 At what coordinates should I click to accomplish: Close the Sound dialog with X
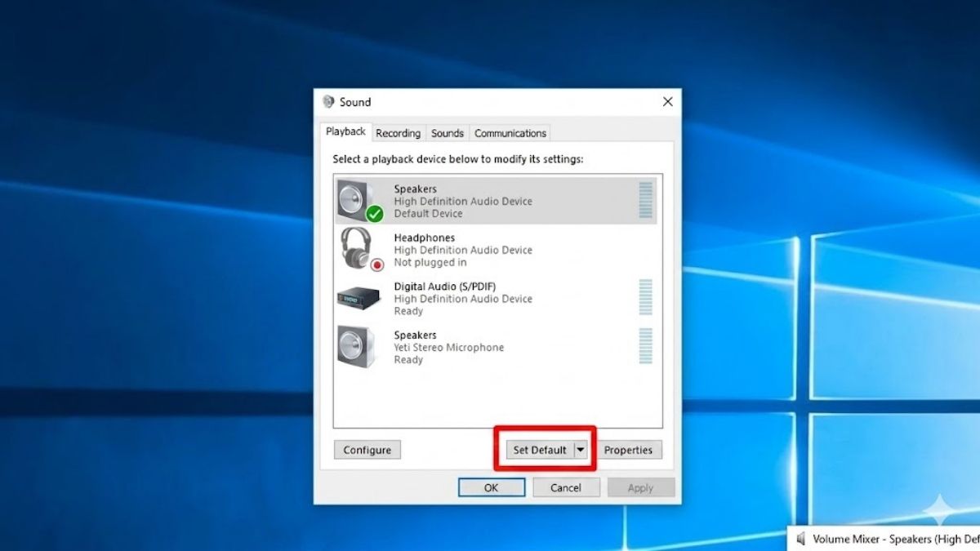668,102
